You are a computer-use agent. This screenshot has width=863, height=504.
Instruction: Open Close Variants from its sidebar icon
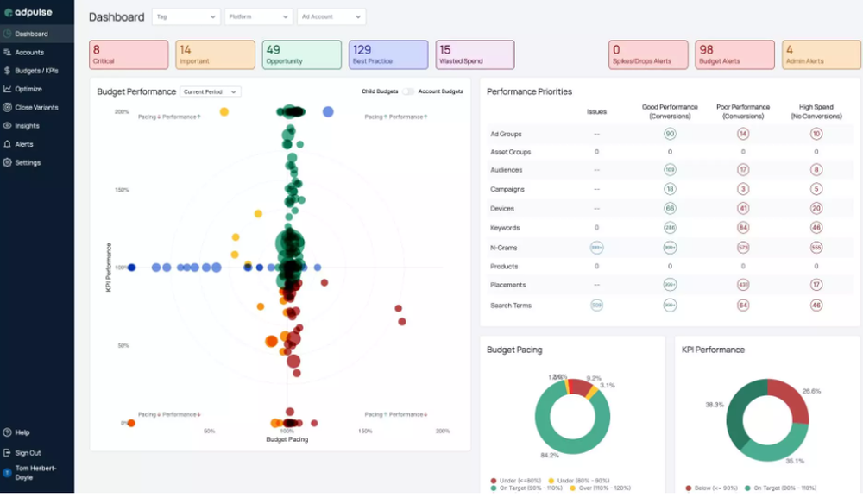coord(9,107)
